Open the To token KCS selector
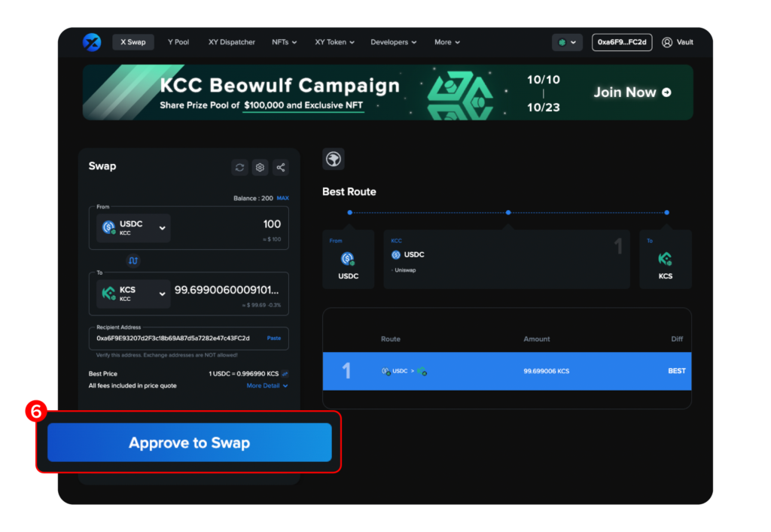The image size is (771, 532). click(134, 293)
